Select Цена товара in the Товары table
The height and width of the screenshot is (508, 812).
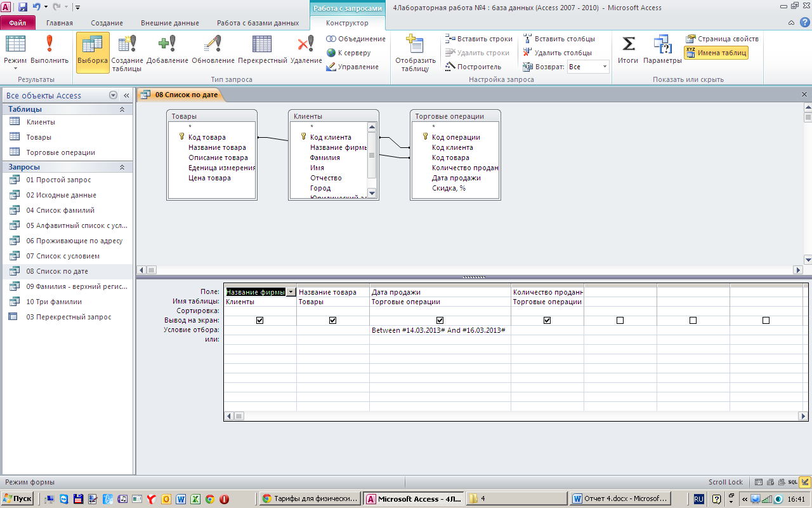209,178
